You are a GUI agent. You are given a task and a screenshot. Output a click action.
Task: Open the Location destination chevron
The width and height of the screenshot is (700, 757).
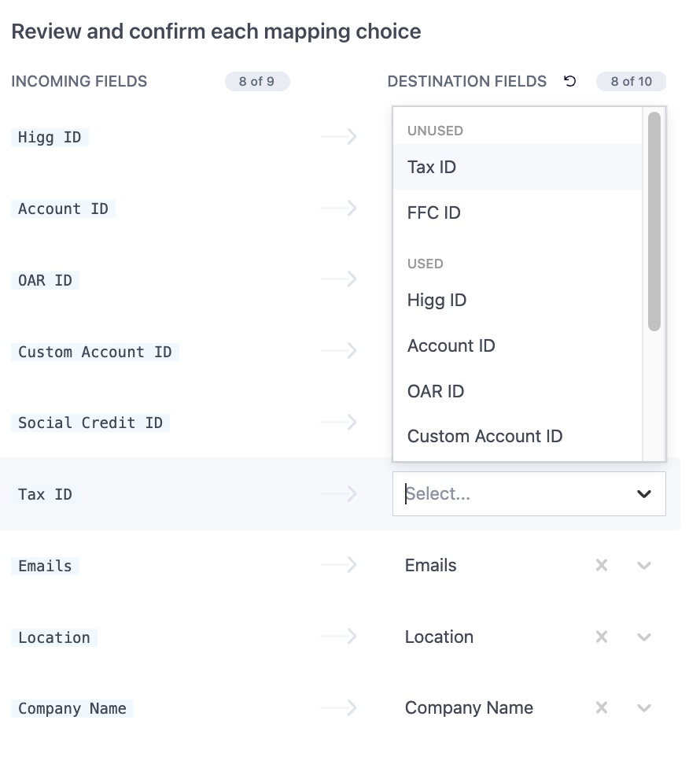[644, 637]
